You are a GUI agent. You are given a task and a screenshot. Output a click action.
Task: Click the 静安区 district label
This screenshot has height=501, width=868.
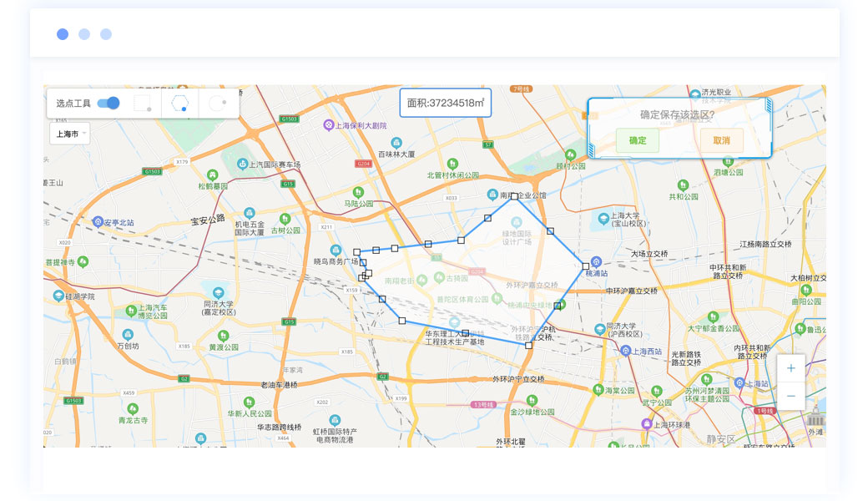721,439
